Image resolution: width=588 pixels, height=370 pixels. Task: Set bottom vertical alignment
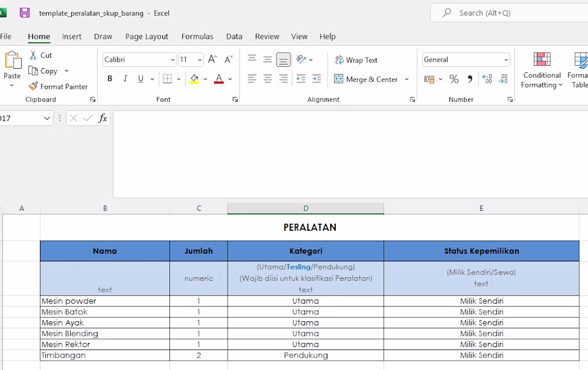click(x=283, y=59)
